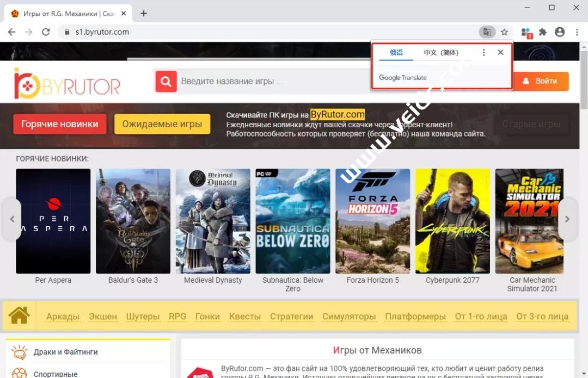The height and width of the screenshot is (378, 588).
Task: Open Драки и Файтинги sidebar item
Action: coord(66,352)
